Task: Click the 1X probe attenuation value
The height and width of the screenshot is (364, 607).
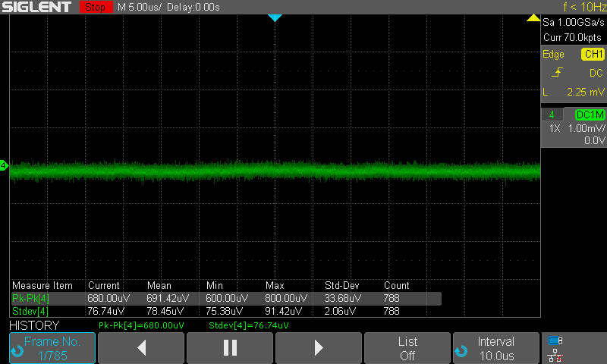Action: point(555,128)
